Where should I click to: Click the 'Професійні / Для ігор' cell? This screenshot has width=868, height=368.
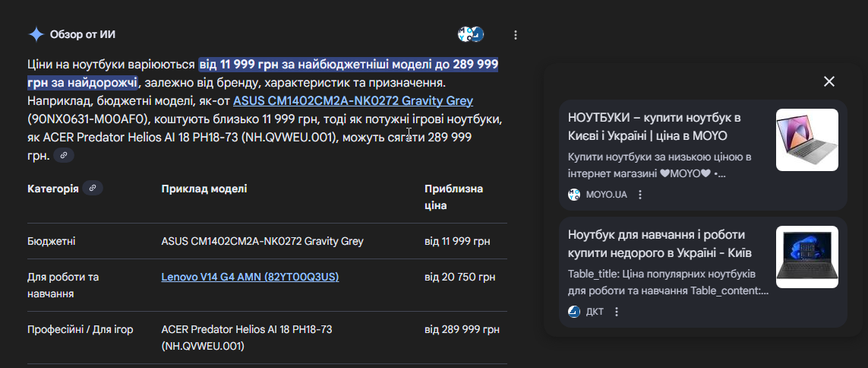(x=80, y=330)
